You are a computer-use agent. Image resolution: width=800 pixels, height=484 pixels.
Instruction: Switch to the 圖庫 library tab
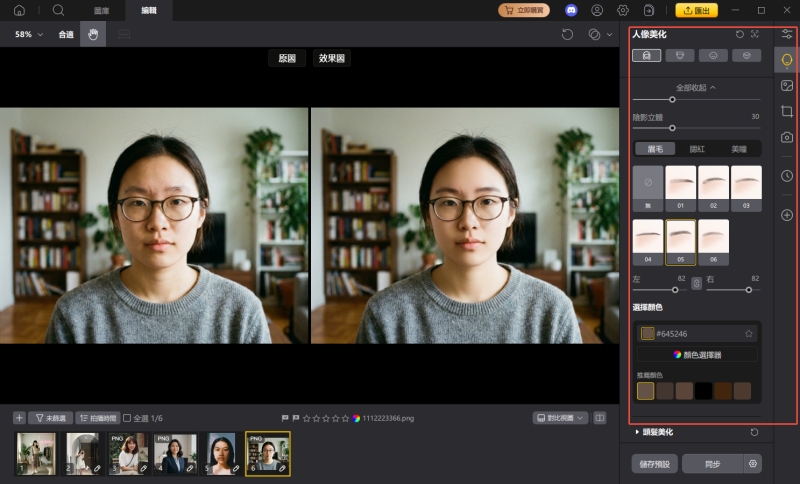pos(101,10)
